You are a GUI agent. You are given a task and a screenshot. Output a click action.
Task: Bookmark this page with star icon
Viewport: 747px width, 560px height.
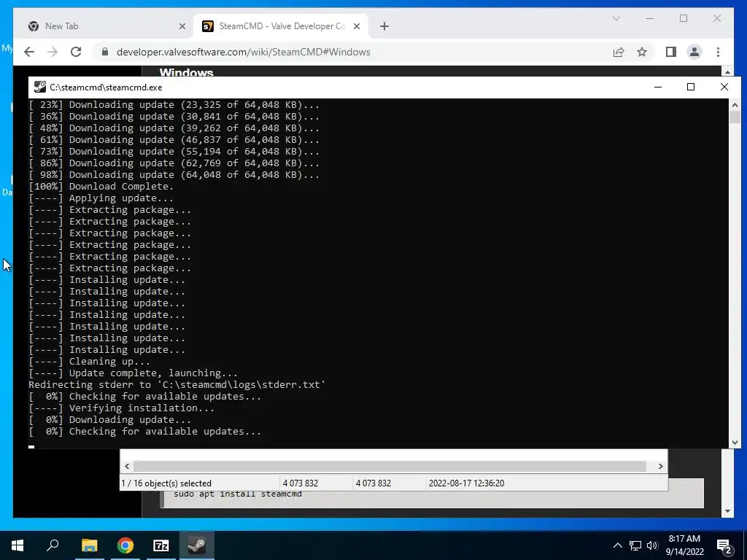(x=642, y=52)
